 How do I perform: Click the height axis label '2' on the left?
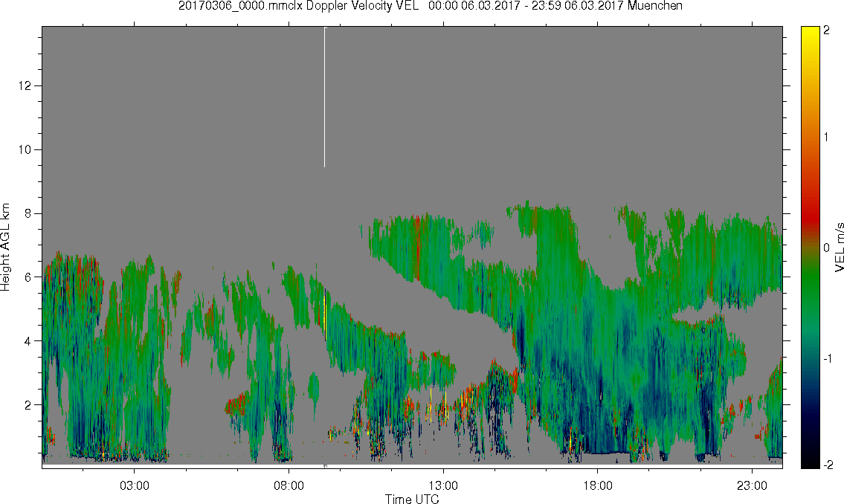[28, 405]
